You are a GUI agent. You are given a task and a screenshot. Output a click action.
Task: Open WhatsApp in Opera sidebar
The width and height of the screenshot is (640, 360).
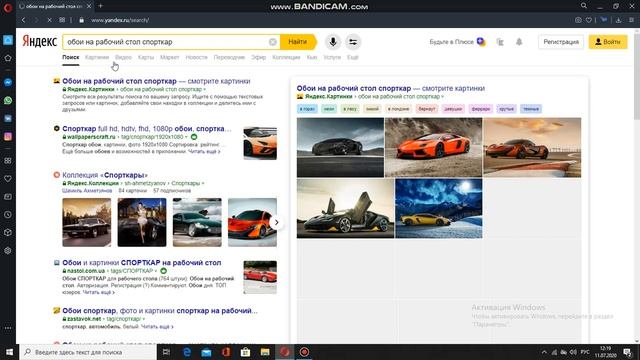pos(8,100)
